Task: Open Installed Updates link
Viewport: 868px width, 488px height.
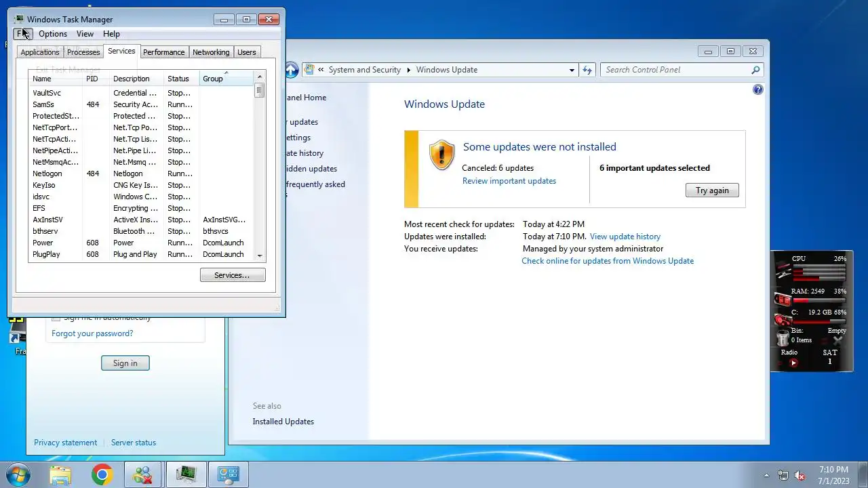Action: [x=283, y=422]
